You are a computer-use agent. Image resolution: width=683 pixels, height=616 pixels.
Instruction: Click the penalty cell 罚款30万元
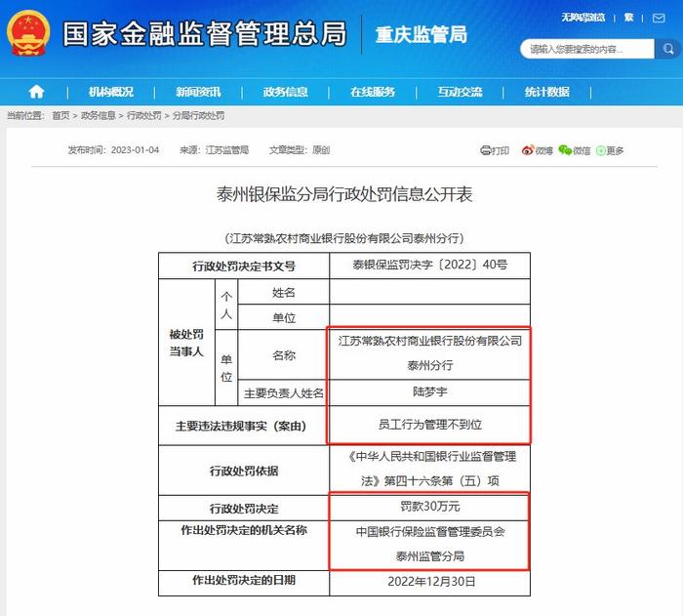[x=430, y=506]
